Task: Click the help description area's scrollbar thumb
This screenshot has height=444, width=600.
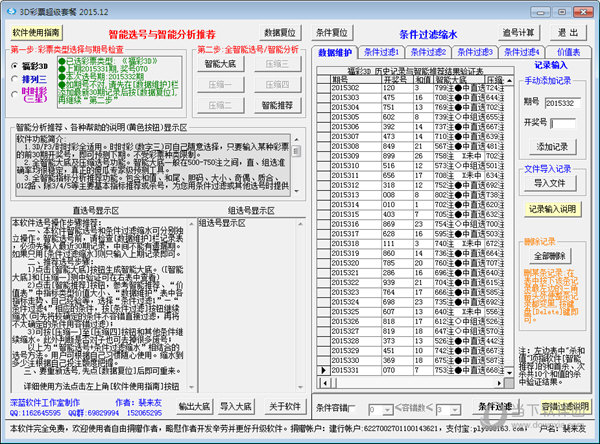Action: (296, 151)
